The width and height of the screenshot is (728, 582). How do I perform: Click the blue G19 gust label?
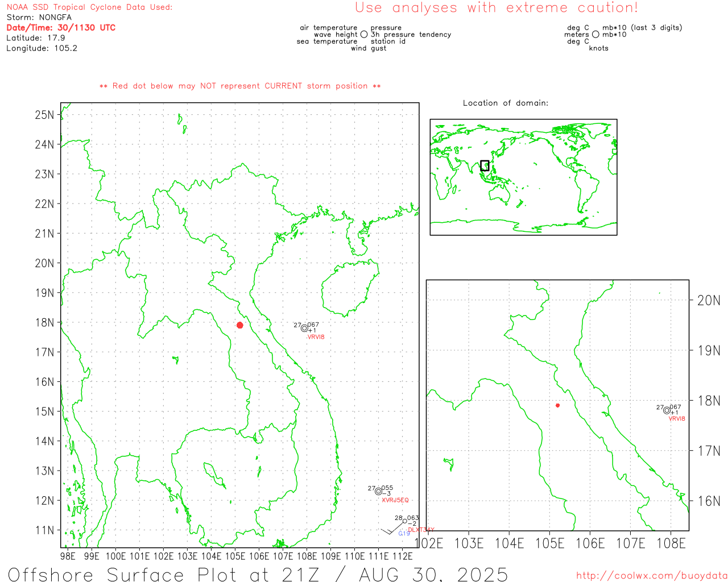coord(404,534)
